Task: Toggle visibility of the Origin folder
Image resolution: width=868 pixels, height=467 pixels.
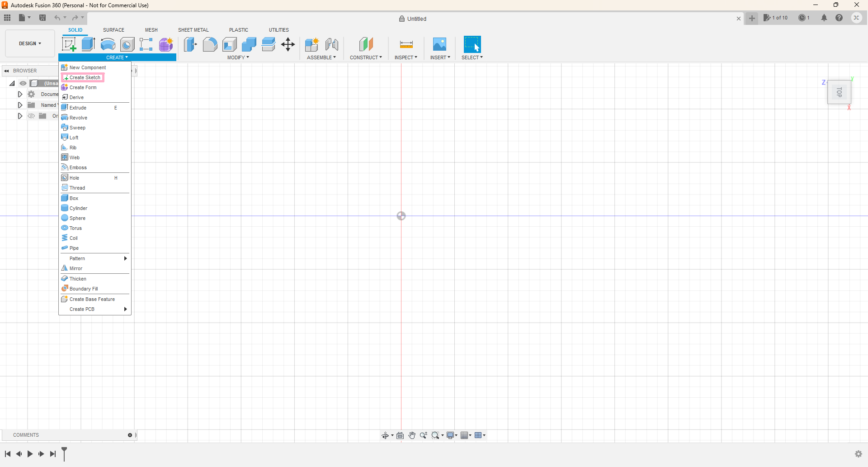Action: pos(31,116)
